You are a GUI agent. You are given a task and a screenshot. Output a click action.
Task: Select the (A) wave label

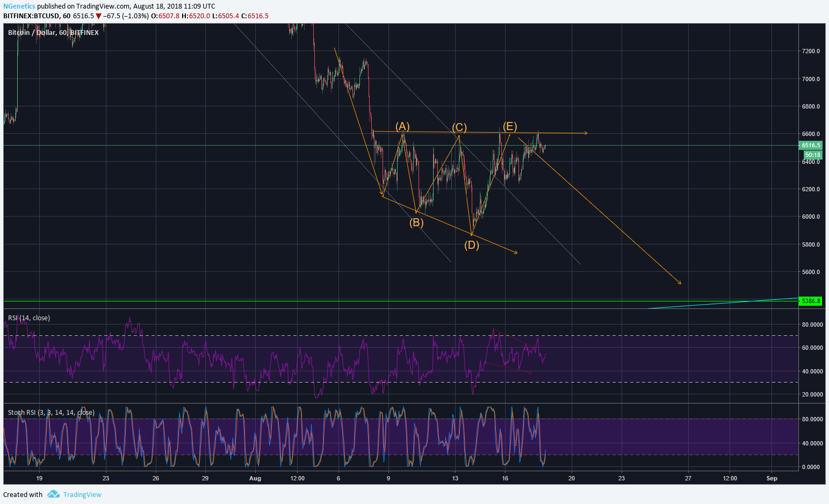402,126
